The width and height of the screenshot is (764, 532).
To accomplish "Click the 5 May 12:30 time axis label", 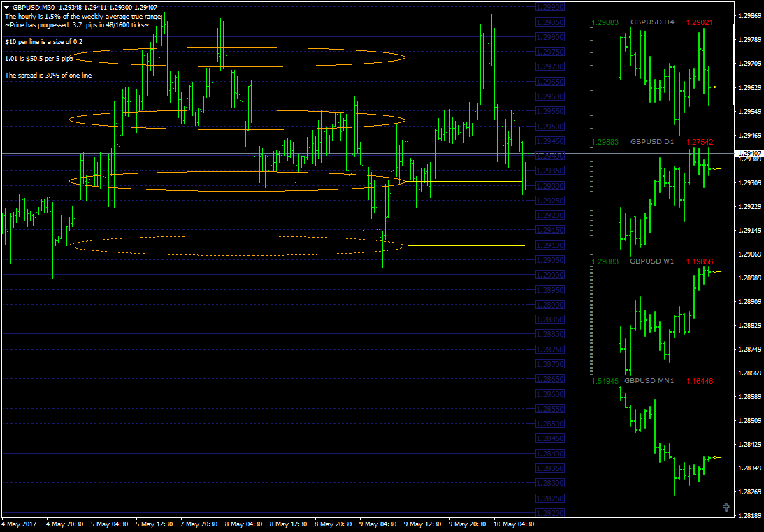I will click(x=153, y=524).
